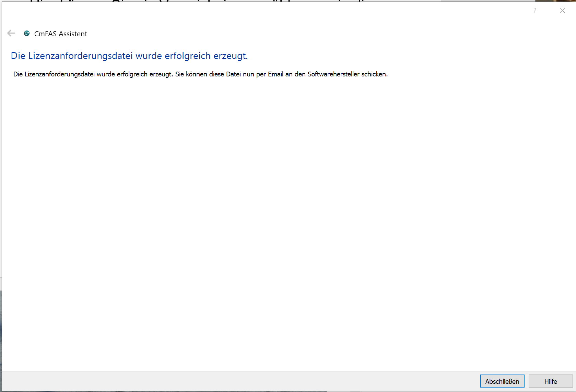Click the word 'schicken.' ending the description
The width and height of the screenshot is (576, 392).
pyautogui.click(x=374, y=74)
